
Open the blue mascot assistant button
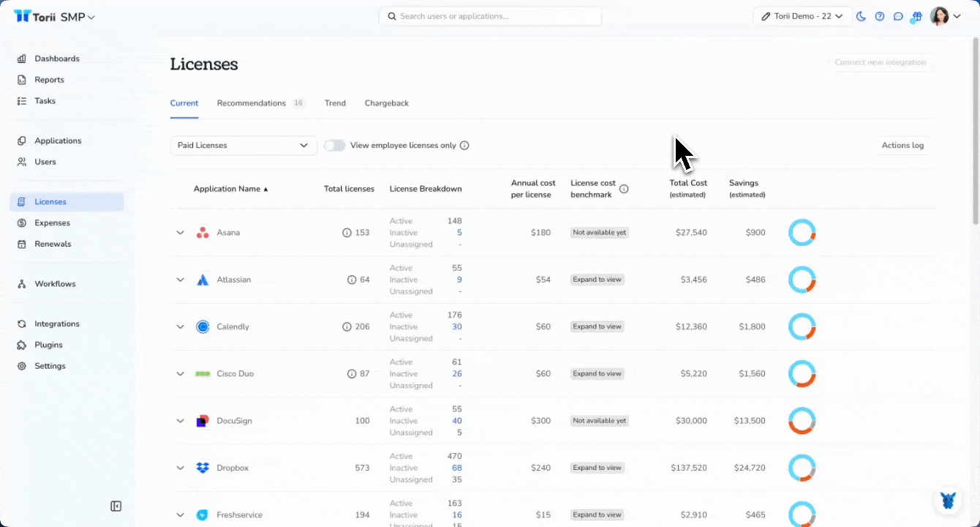coord(948,501)
